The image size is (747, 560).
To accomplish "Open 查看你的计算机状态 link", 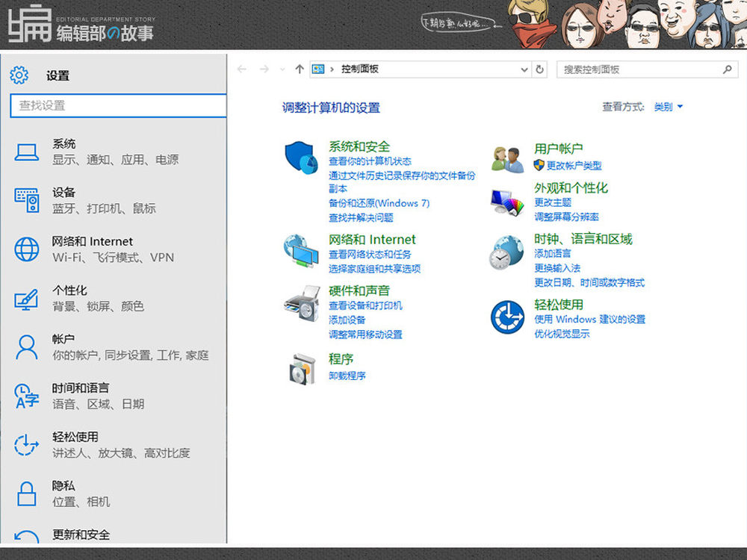I will point(371,161).
